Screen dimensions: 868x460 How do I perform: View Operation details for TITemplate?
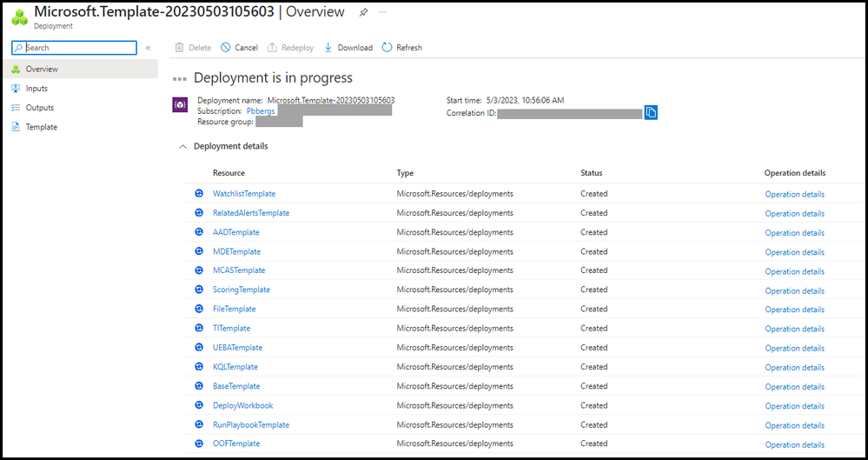point(794,330)
